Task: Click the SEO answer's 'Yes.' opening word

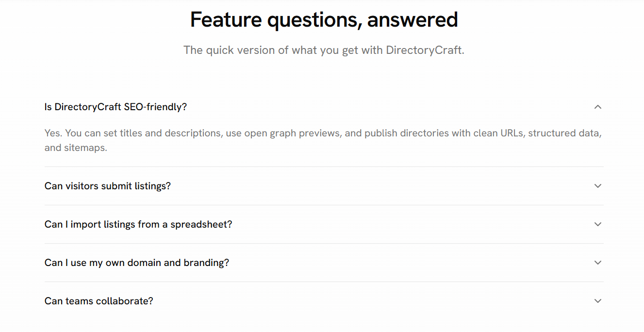Action: click(53, 133)
